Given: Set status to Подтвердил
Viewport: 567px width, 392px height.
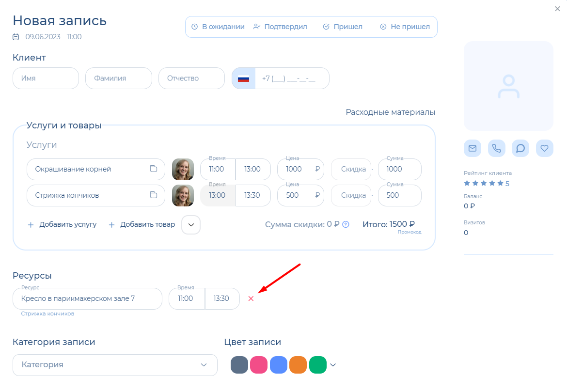Looking at the screenshot, I should coord(280,27).
